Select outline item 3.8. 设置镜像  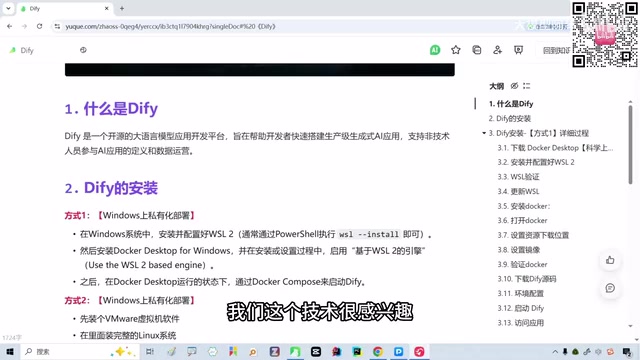(x=518, y=250)
